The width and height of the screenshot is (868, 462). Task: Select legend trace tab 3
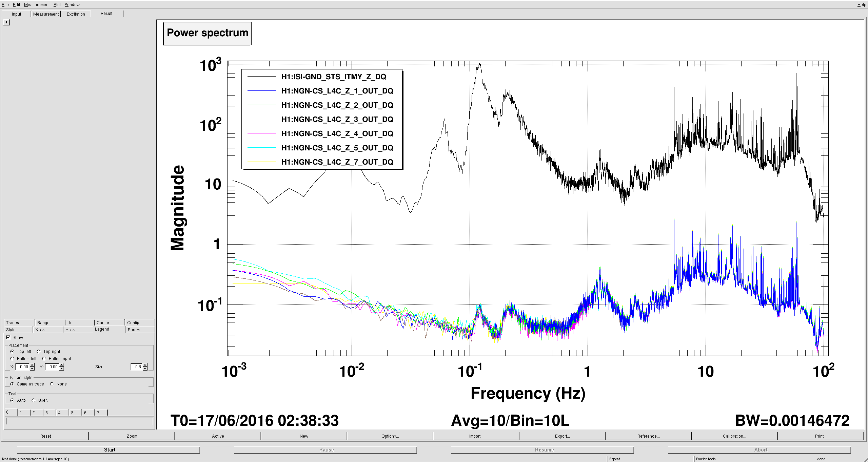tap(50, 413)
